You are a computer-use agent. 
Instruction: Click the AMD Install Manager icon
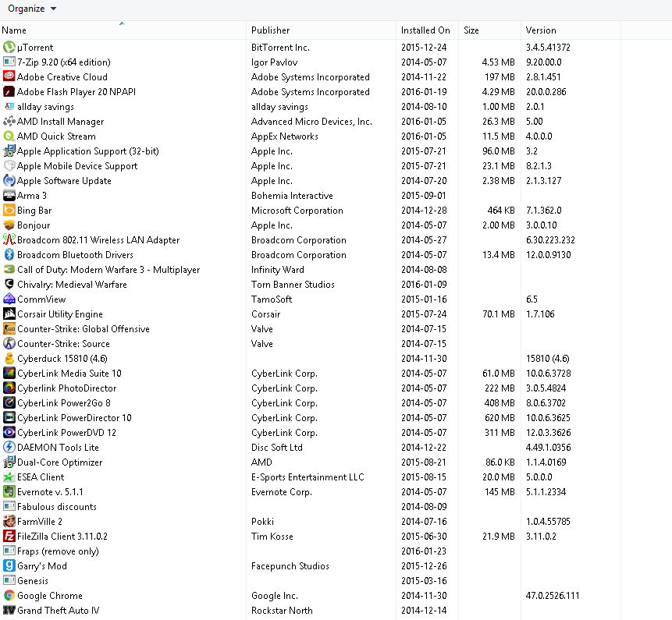click(9, 121)
